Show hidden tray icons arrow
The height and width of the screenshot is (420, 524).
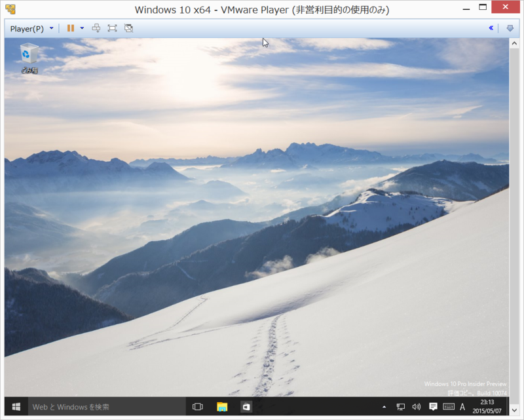384,407
